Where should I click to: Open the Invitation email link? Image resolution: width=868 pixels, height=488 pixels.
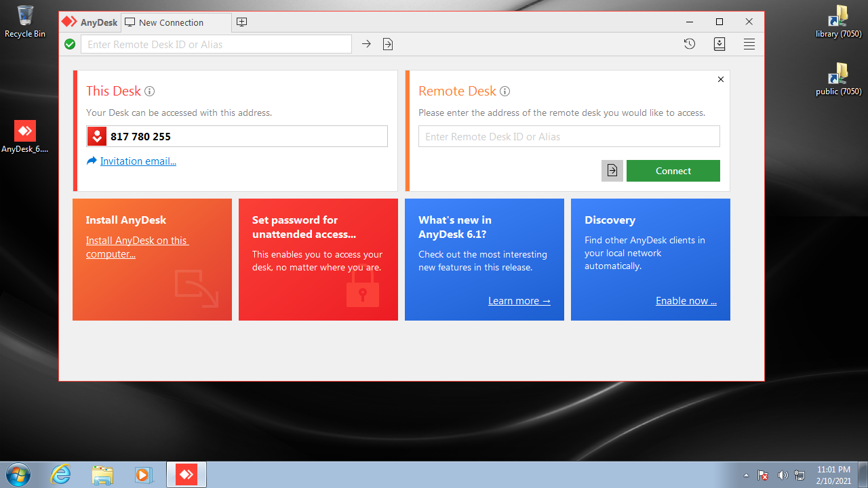(138, 161)
